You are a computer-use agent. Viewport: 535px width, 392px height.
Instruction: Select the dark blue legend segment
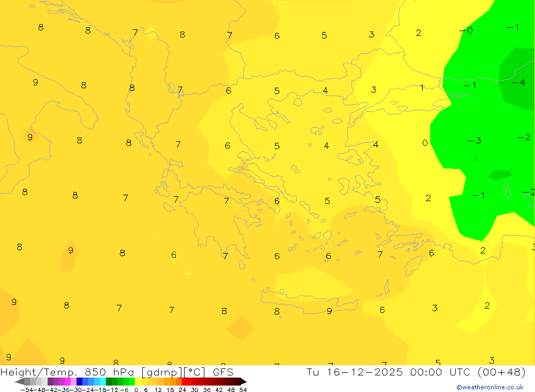(79, 382)
